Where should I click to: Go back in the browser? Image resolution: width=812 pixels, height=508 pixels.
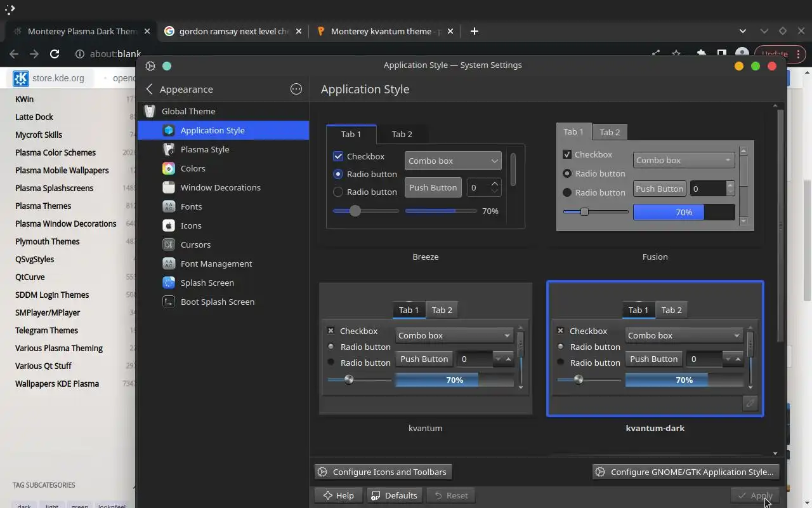14,54
